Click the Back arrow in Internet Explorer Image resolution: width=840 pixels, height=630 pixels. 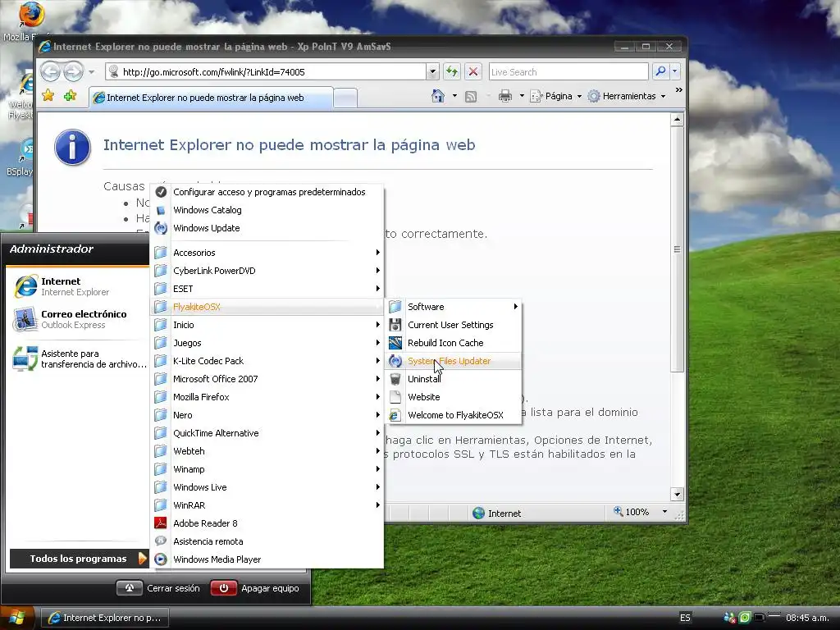50,71
